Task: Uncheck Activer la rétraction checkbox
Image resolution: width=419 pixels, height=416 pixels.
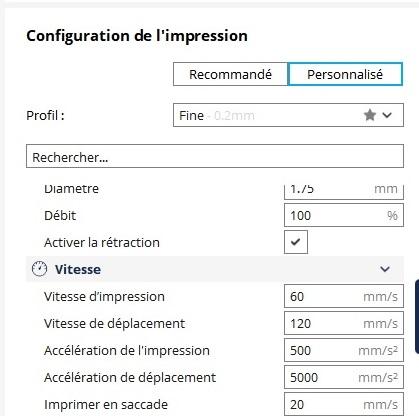Action: click(296, 242)
